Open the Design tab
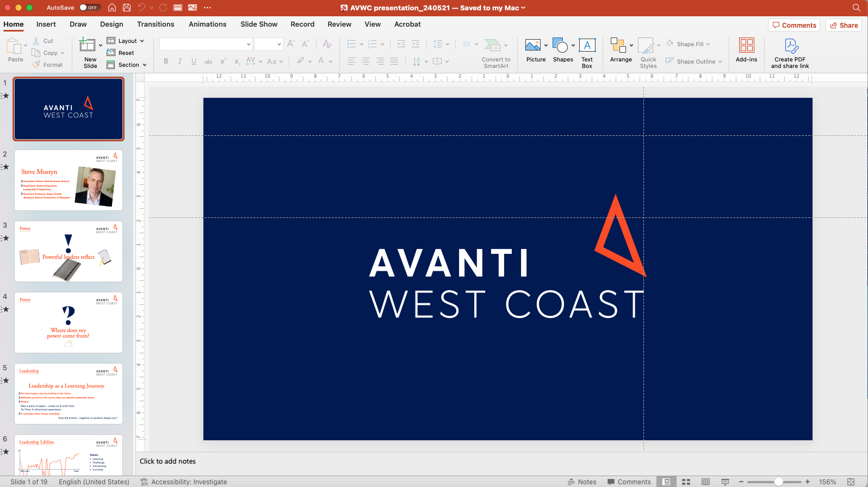Screen dimensions: 868x487 tap(111, 24)
